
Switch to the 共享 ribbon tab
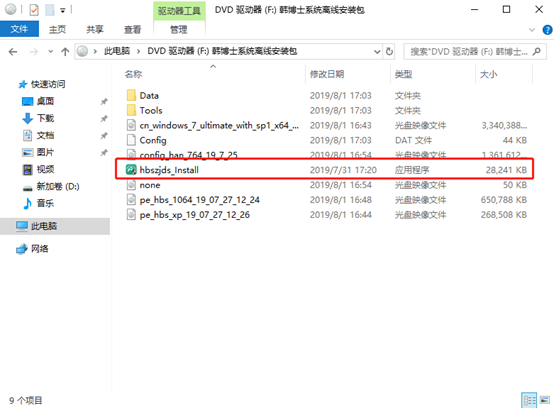[95, 29]
